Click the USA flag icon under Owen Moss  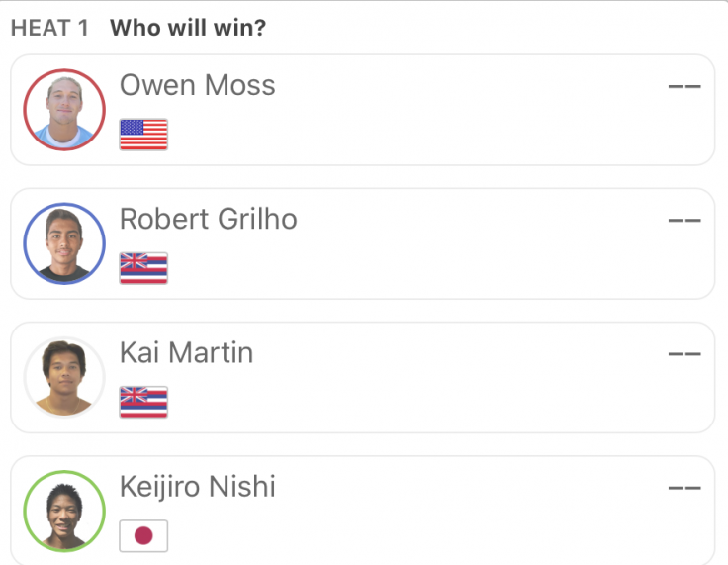pyautogui.click(x=143, y=135)
